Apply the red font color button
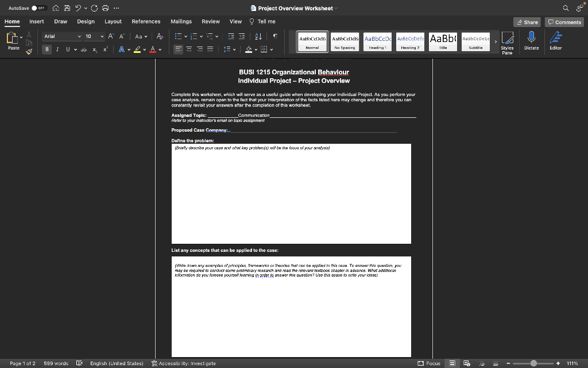This screenshot has height=368, width=588. [x=153, y=49]
